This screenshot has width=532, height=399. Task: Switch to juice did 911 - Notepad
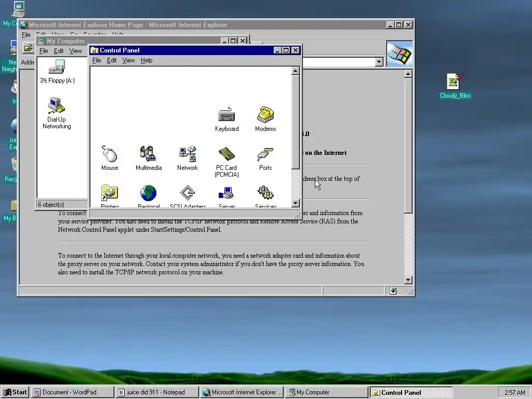(x=157, y=392)
